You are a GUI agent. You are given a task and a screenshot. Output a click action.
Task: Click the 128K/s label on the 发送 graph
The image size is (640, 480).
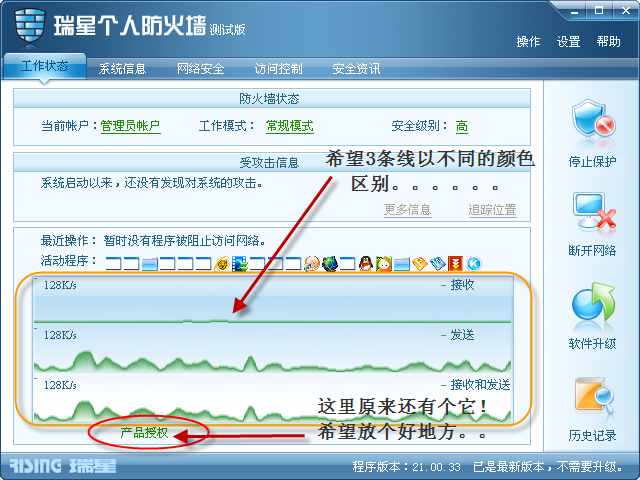[60, 335]
